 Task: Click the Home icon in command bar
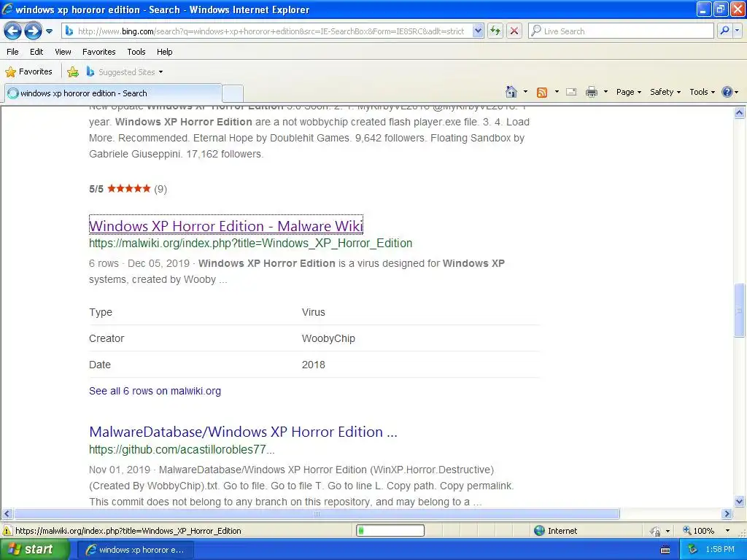point(511,92)
